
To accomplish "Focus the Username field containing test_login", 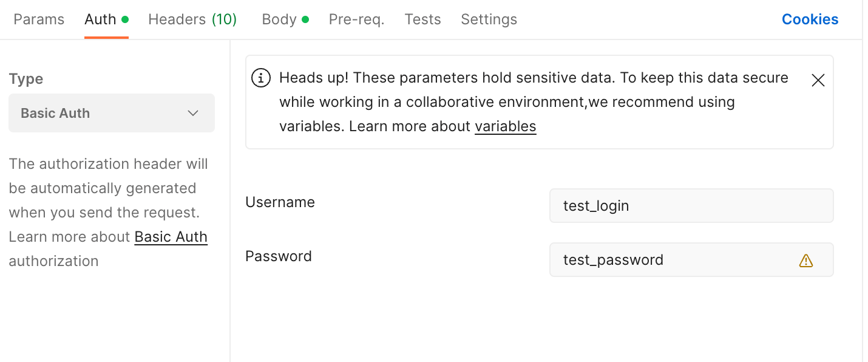I will (691, 206).
